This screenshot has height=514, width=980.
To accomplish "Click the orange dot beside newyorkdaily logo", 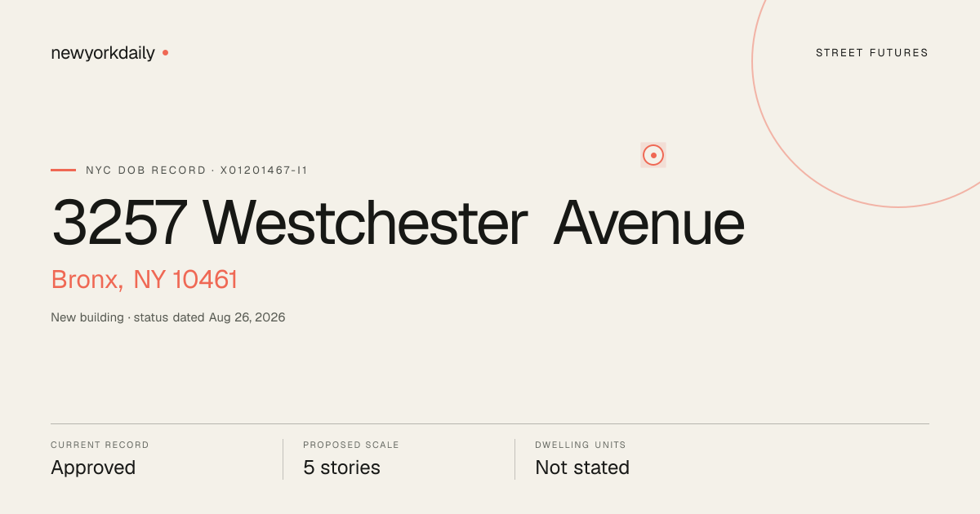I will coord(165,53).
